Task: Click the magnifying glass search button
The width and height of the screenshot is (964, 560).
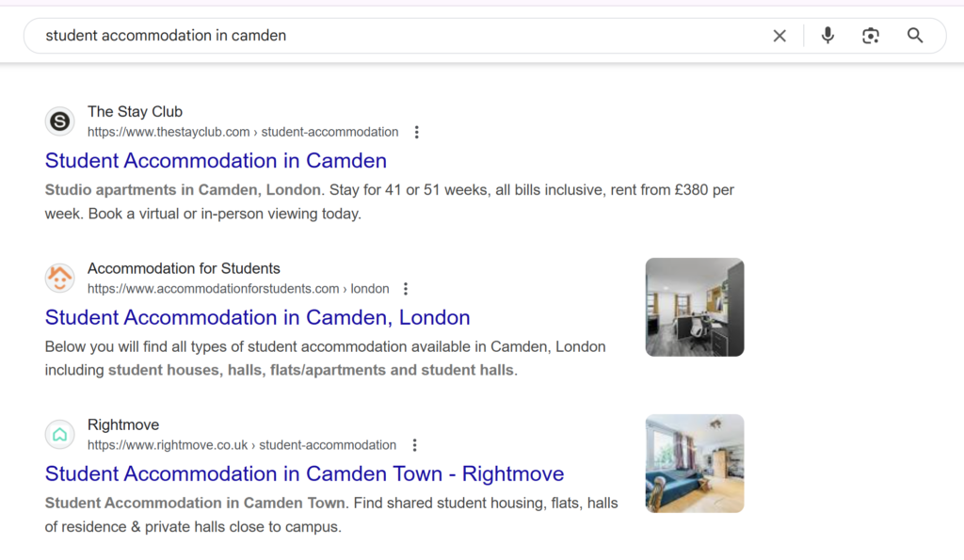Action: coord(915,36)
